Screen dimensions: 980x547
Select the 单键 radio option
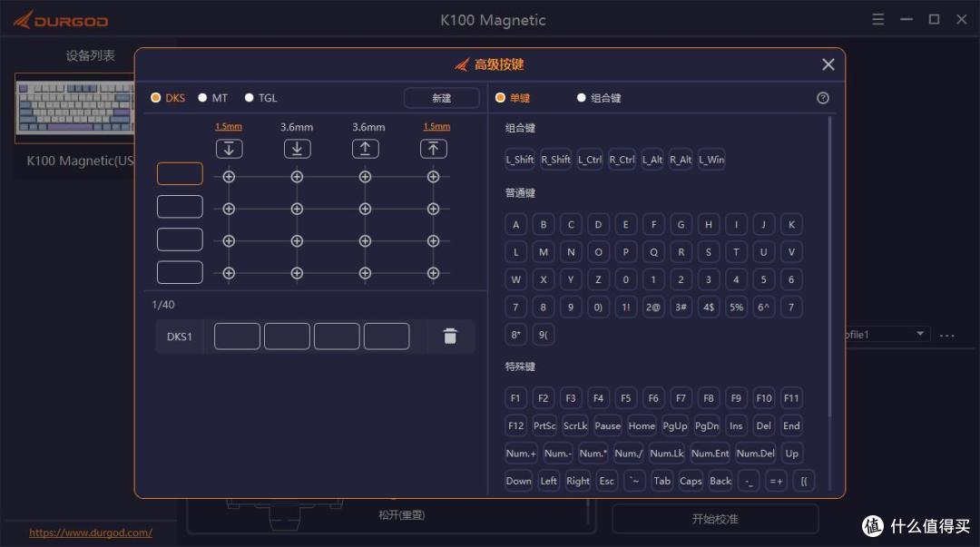(x=513, y=98)
